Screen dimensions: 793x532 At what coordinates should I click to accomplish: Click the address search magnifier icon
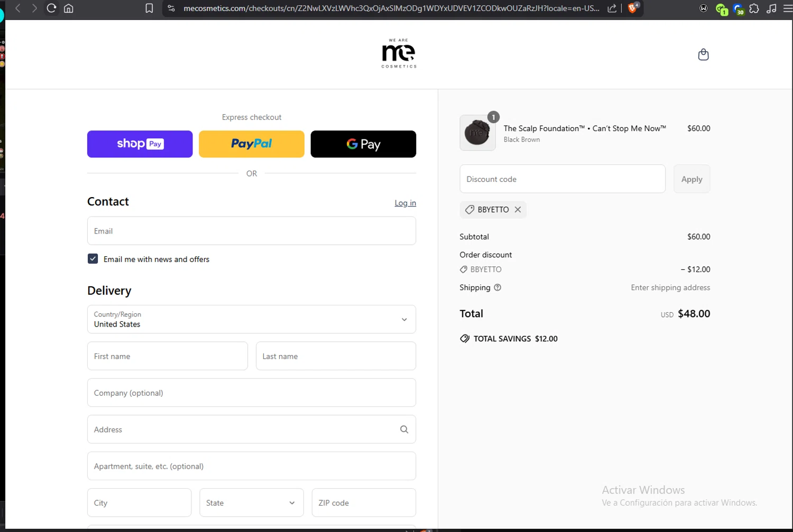pos(404,430)
